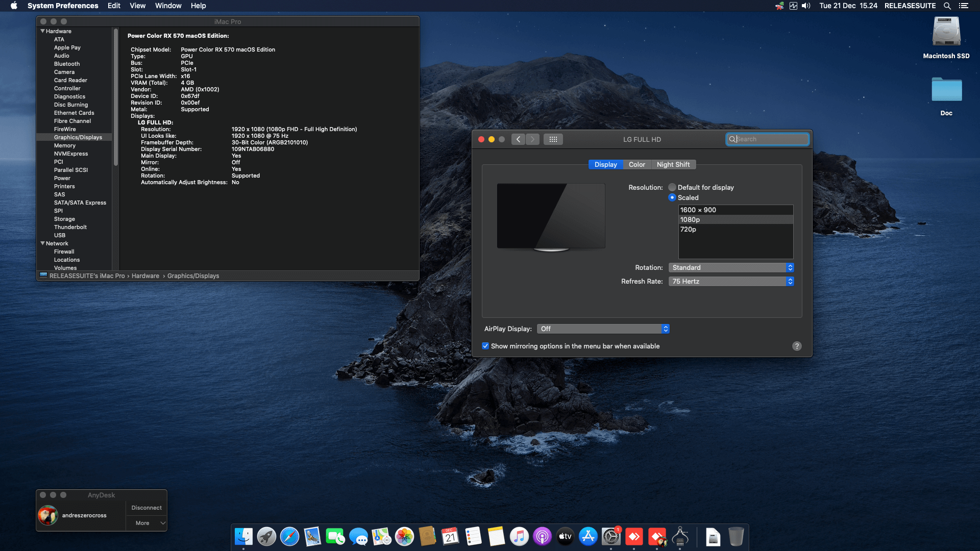
Task: Select Bluetooth in hardware list
Action: (67, 64)
